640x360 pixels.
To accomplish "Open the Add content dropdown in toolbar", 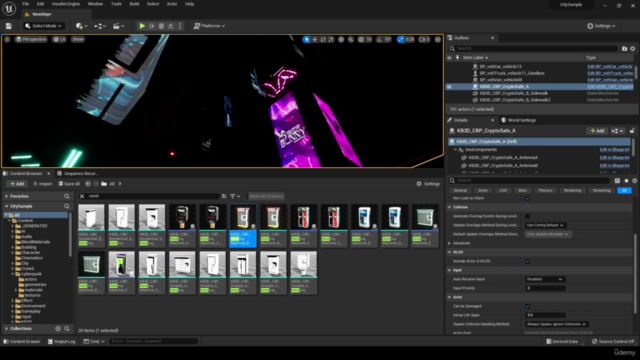I will point(82,26).
